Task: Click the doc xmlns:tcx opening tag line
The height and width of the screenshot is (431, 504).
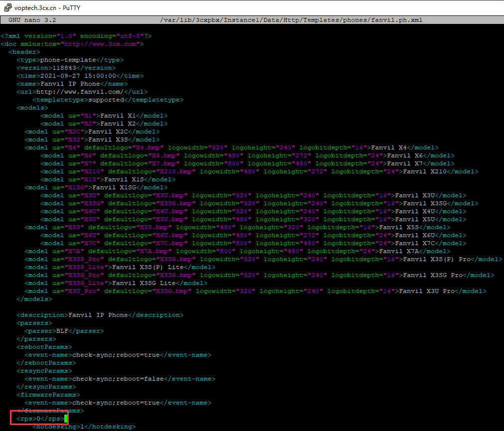Action: click(72, 44)
